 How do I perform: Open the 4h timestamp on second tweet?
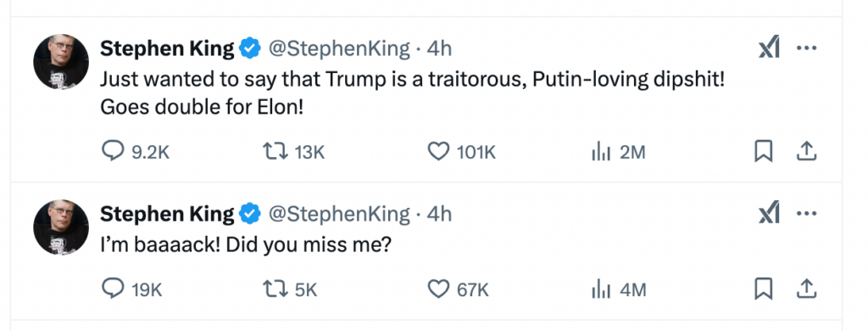pyautogui.click(x=440, y=214)
